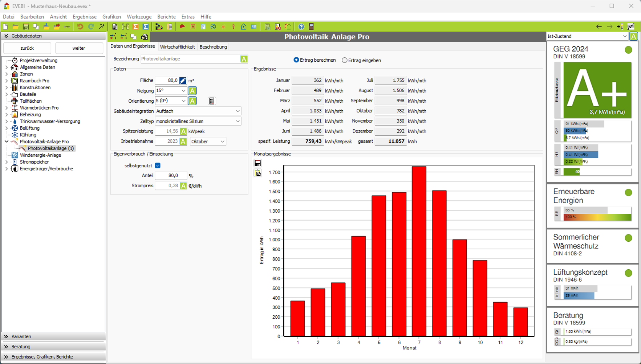Undo the last action

coord(80,26)
